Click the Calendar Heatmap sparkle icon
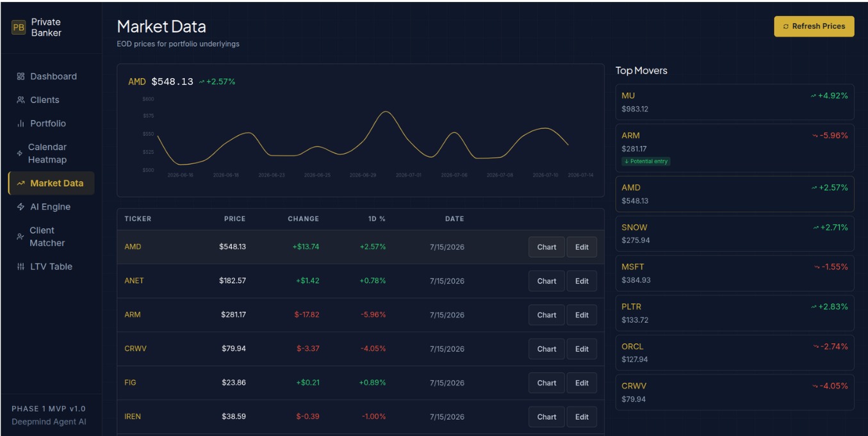Viewport: 868px width, 436px height. (20, 154)
